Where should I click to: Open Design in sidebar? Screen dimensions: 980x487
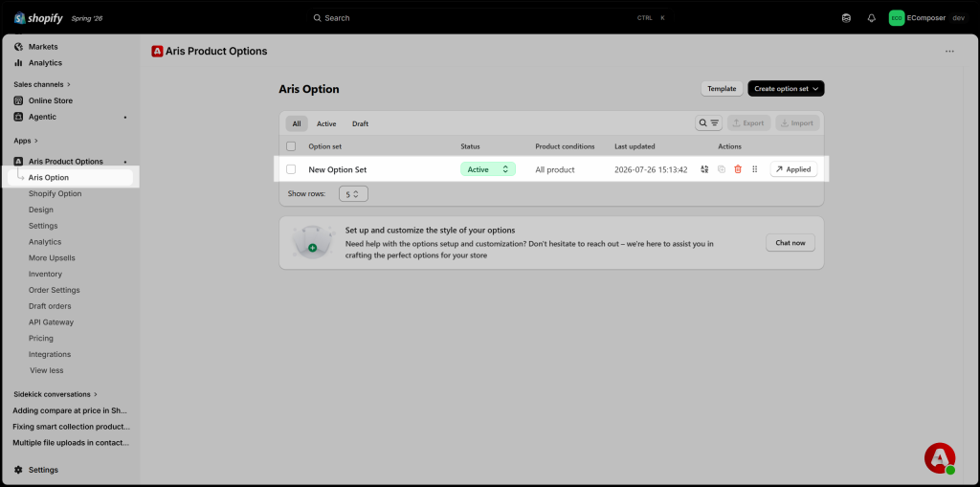(41, 210)
